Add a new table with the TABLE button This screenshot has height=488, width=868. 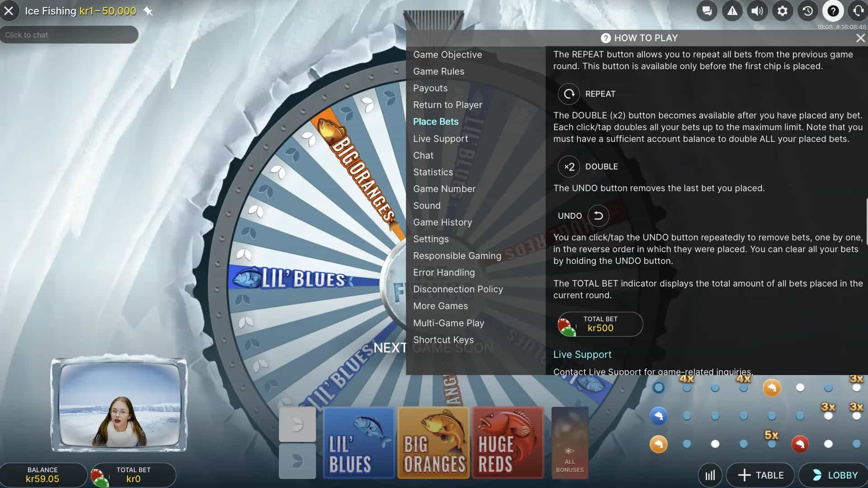(x=760, y=475)
